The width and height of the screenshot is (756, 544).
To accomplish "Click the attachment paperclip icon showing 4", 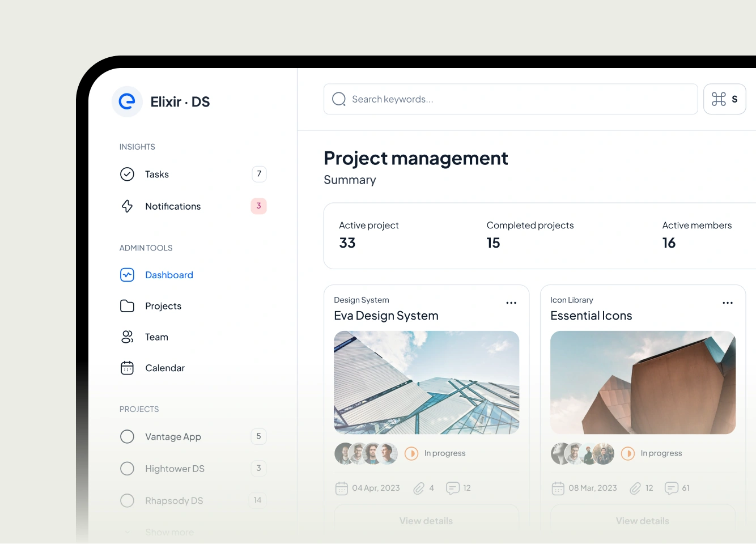I will [419, 488].
